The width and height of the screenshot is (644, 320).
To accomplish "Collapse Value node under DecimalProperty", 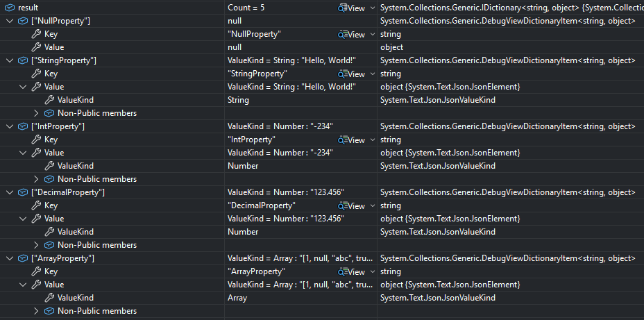I will tap(23, 219).
